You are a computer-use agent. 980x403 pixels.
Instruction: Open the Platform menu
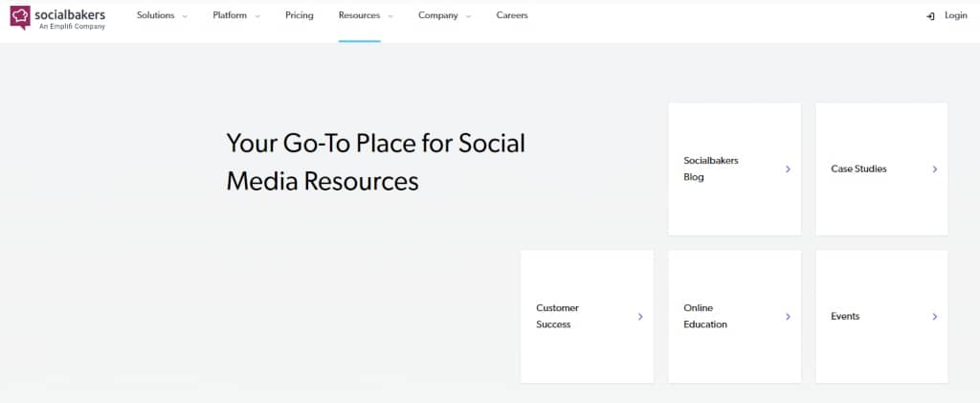(x=230, y=15)
